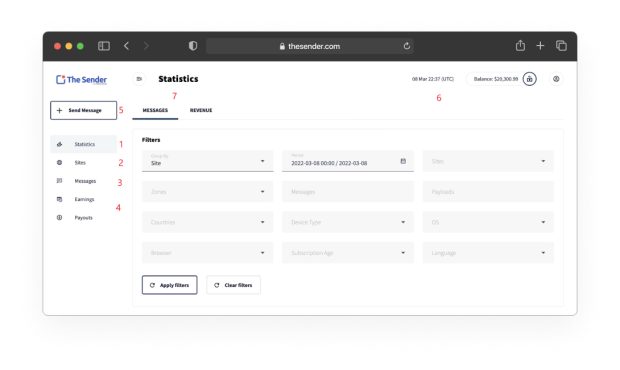The width and height of the screenshot is (620, 370).
Task: Click the thesender.com address bar
Action: [310, 46]
